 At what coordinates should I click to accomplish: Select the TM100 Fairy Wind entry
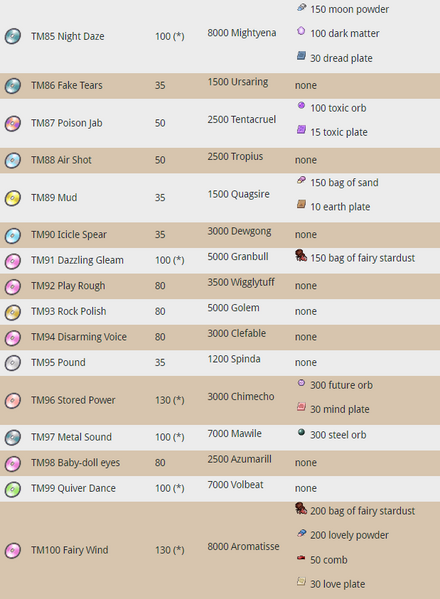(x=70, y=550)
